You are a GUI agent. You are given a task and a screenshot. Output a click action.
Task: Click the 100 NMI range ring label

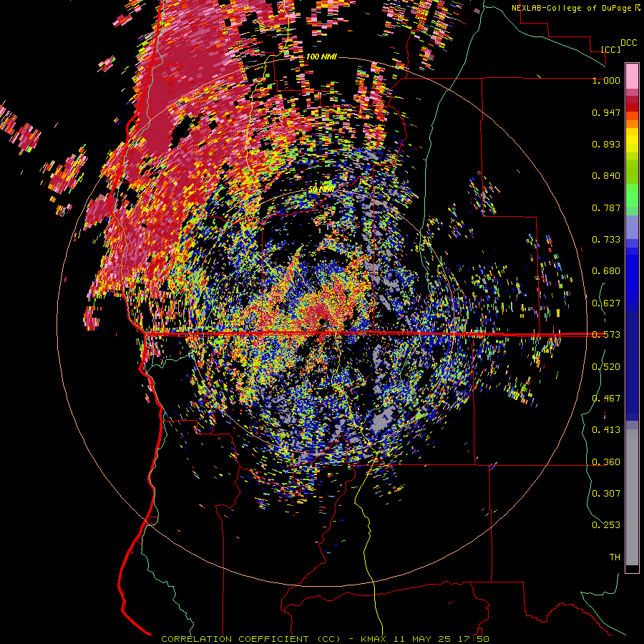[321, 57]
